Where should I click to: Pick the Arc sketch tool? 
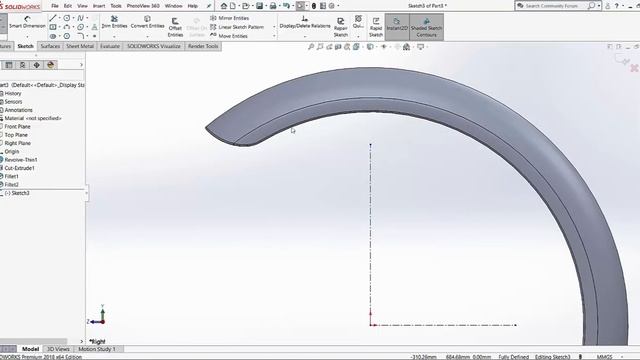[x=67, y=27]
